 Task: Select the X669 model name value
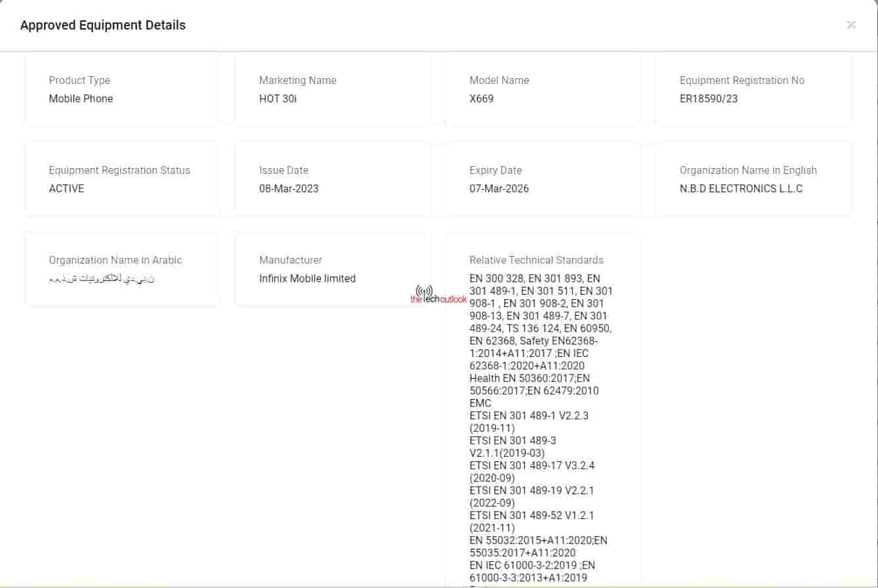(x=481, y=98)
